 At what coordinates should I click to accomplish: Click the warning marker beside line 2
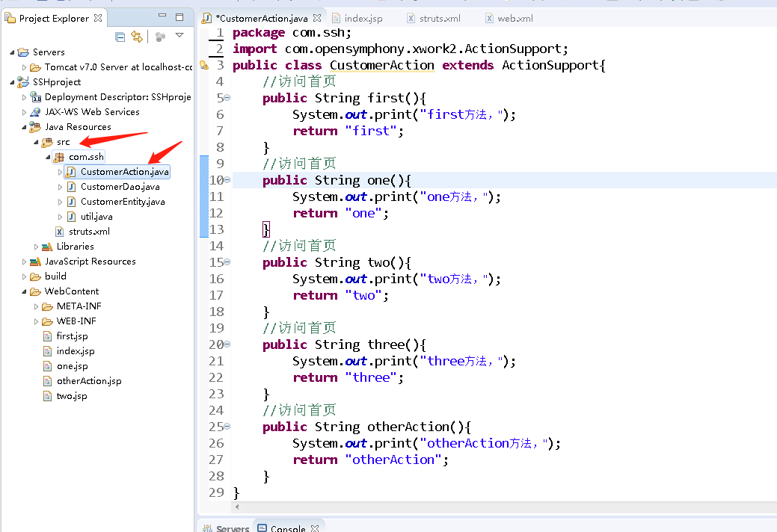click(x=203, y=65)
